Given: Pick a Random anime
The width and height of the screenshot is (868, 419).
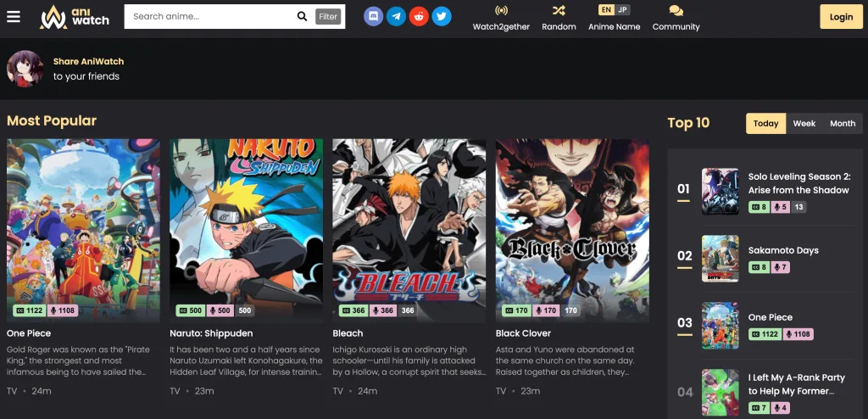Looking at the screenshot, I should [x=559, y=19].
